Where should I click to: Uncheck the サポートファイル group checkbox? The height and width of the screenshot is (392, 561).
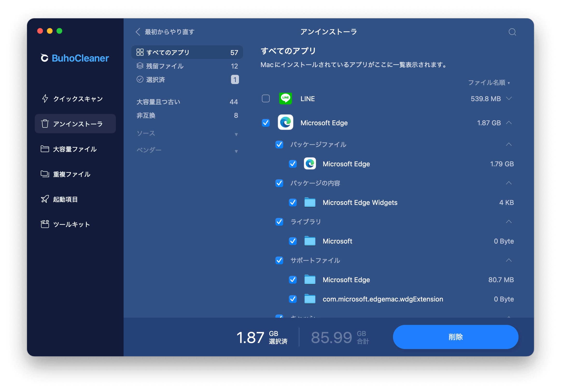point(279,260)
